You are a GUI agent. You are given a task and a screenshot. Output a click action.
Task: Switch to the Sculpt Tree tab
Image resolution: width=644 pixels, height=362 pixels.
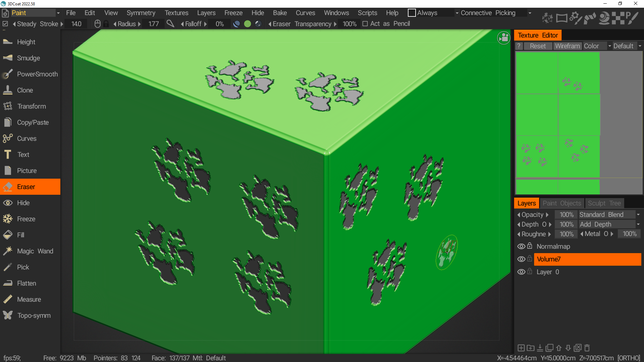click(x=604, y=203)
